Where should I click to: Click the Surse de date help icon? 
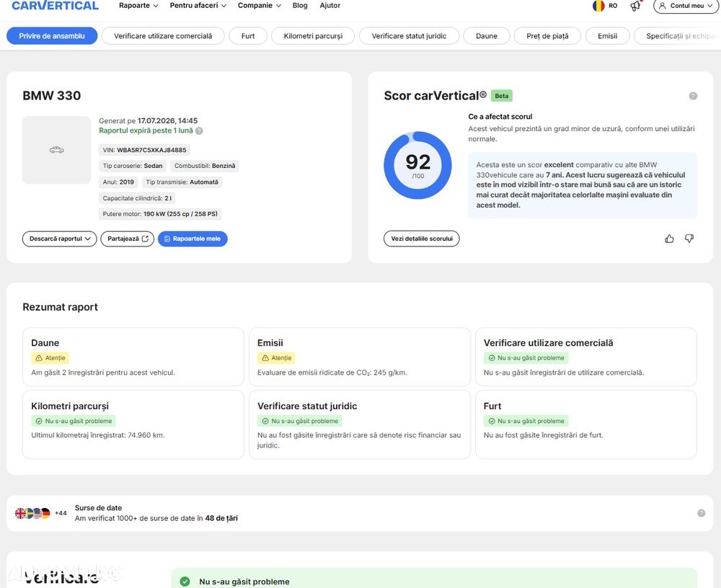[702, 513]
